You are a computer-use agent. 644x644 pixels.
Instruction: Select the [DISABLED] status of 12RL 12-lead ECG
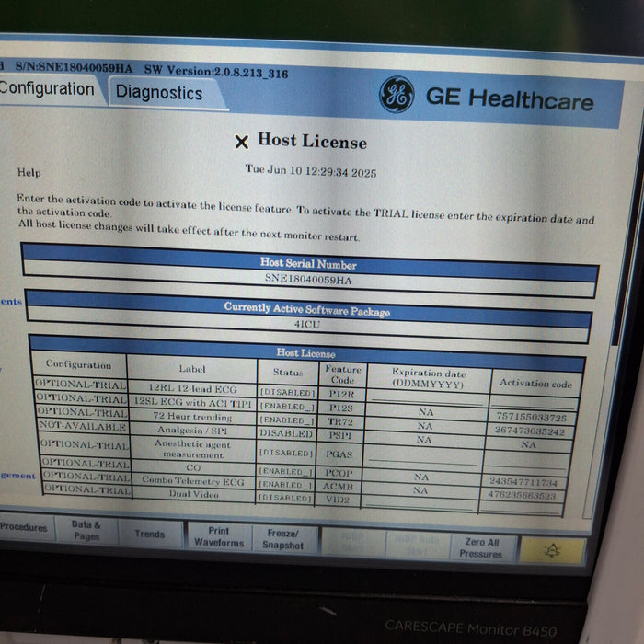(287, 393)
